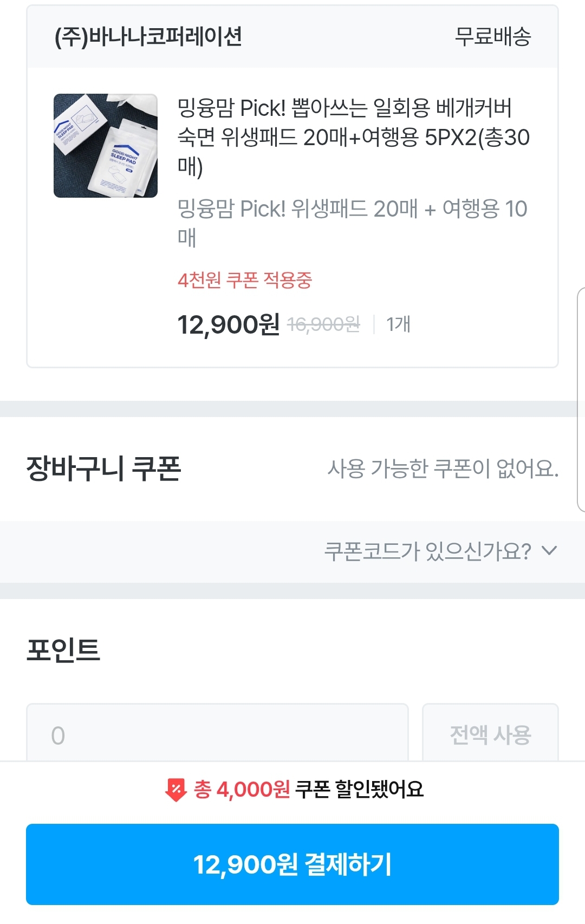Tap the product option text 위생패드 20매 + 여행용 10매
Viewport: 585px width, 924px height.
point(352,223)
